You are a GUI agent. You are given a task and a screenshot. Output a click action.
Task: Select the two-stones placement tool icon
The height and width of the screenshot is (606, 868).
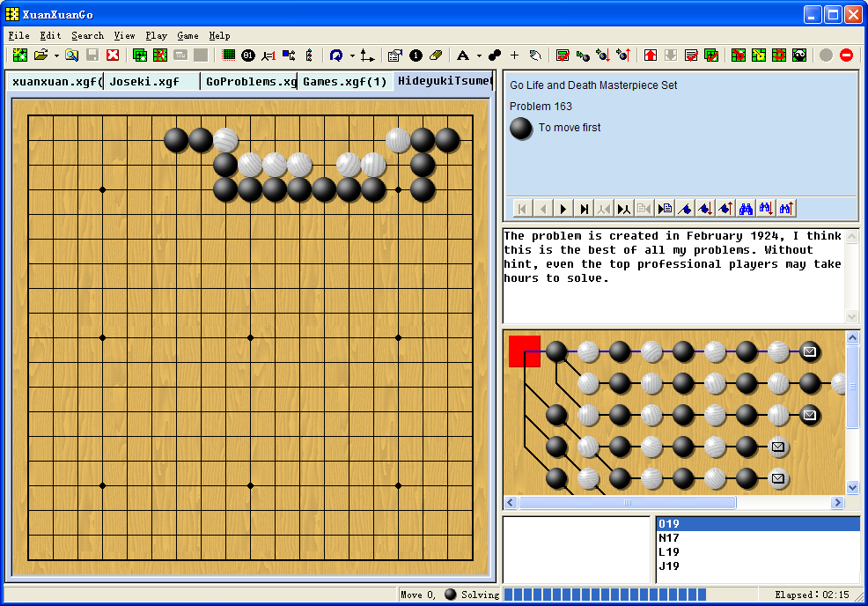(x=495, y=55)
